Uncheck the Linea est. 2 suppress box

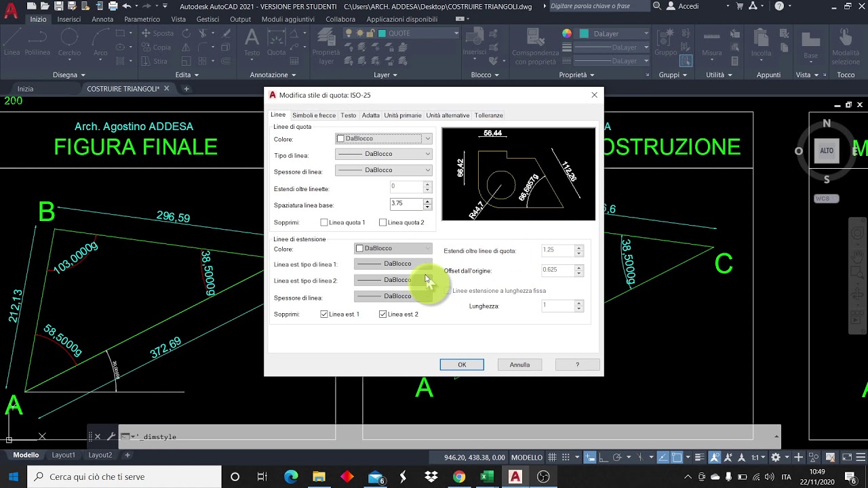pos(383,314)
